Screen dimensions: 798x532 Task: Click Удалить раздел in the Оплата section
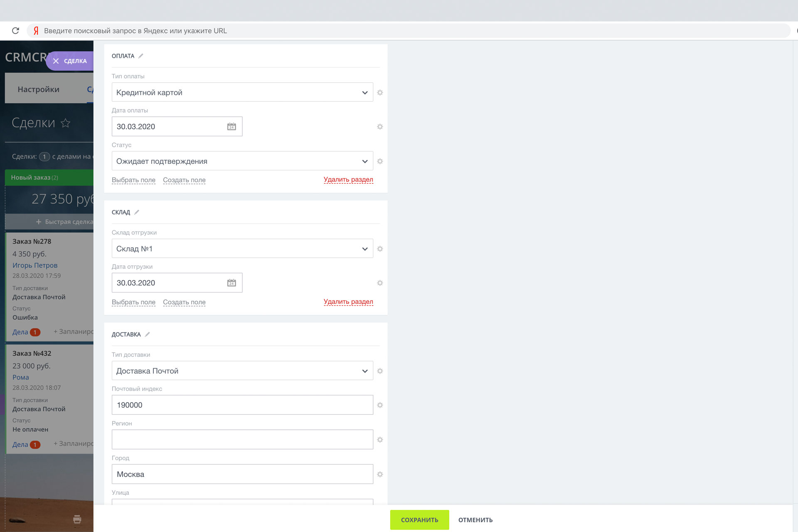pyautogui.click(x=348, y=180)
